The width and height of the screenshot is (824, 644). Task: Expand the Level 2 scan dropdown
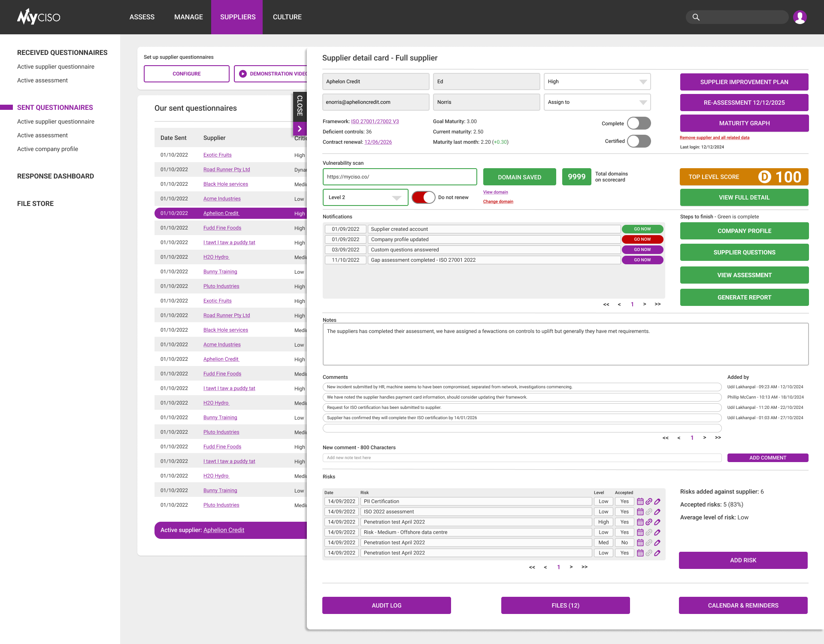[x=365, y=197]
